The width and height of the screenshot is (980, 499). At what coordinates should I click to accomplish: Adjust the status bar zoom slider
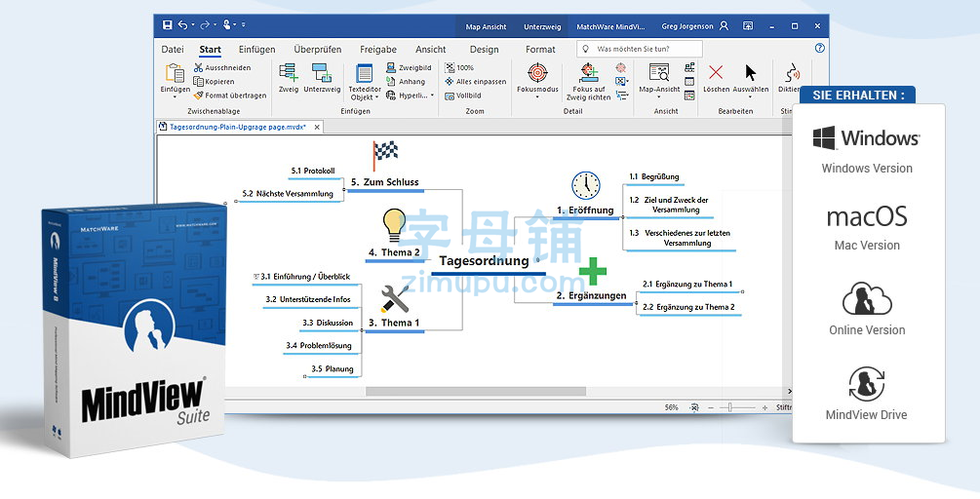(730, 407)
